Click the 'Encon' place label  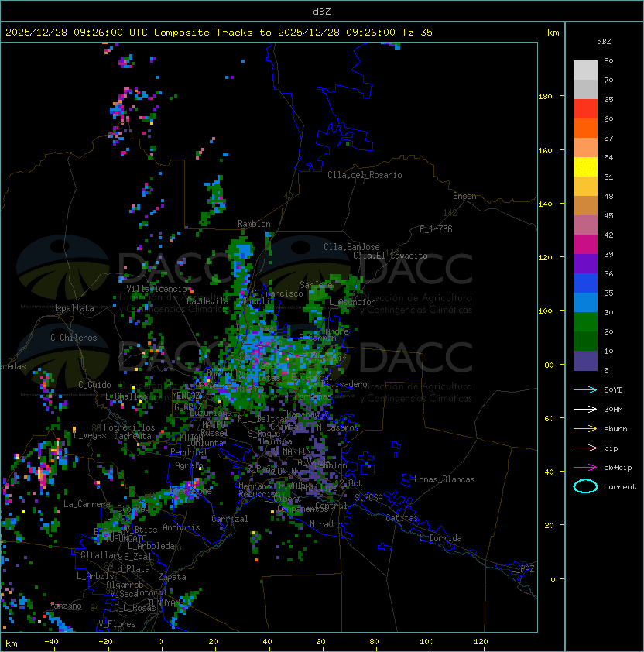pyautogui.click(x=465, y=196)
